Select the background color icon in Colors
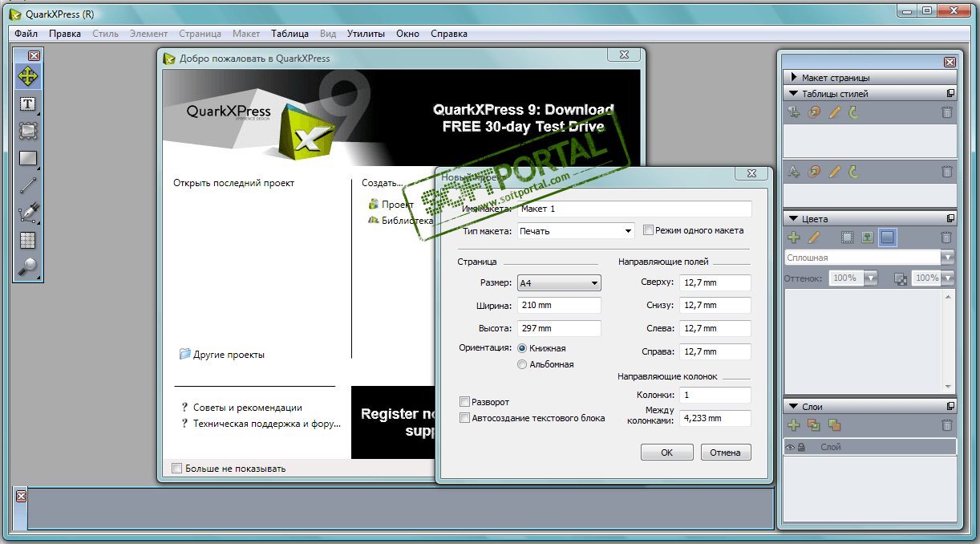 [x=887, y=237]
